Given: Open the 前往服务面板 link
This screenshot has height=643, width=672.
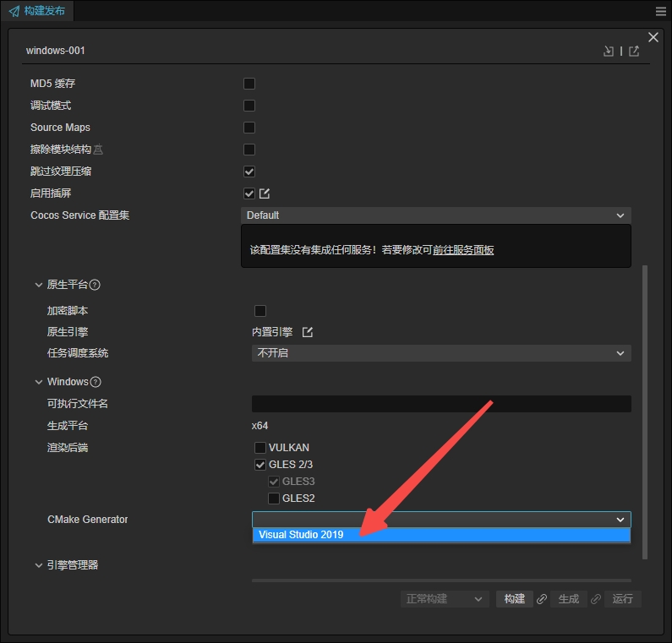Looking at the screenshot, I should point(463,250).
